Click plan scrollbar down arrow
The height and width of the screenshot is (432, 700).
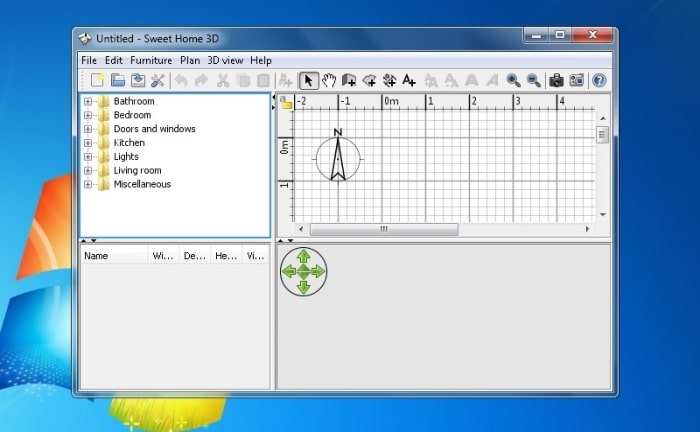click(x=603, y=215)
